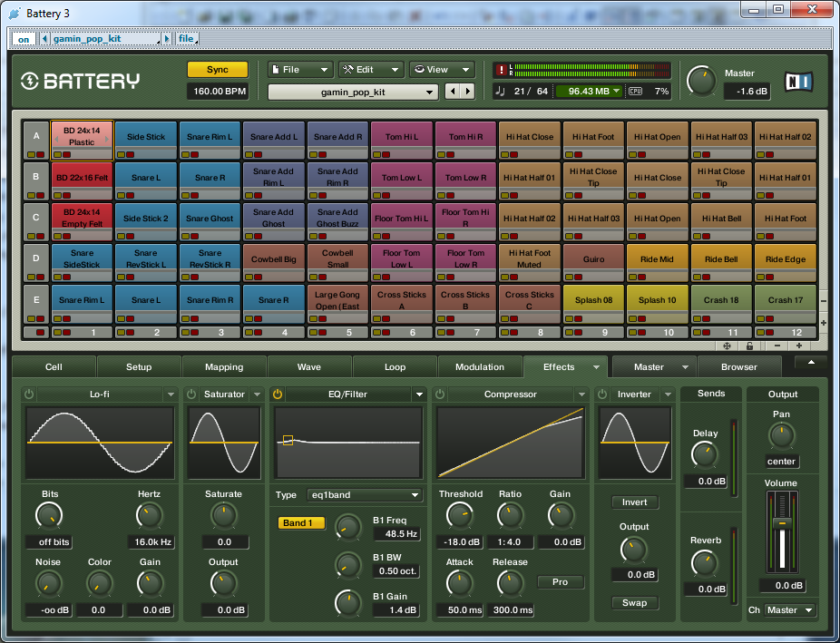840x643 pixels.
Task: Click red solo square on Crash 18 cell
Action: tap(706, 318)
